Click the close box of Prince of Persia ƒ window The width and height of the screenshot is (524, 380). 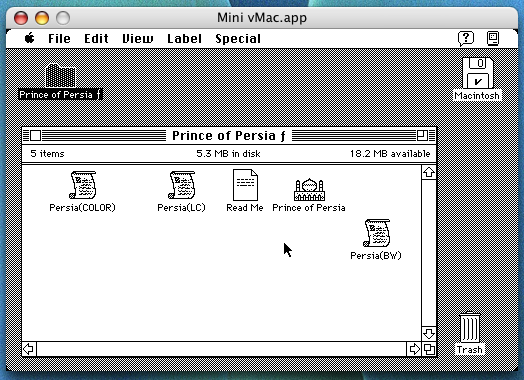click(35, 135)
